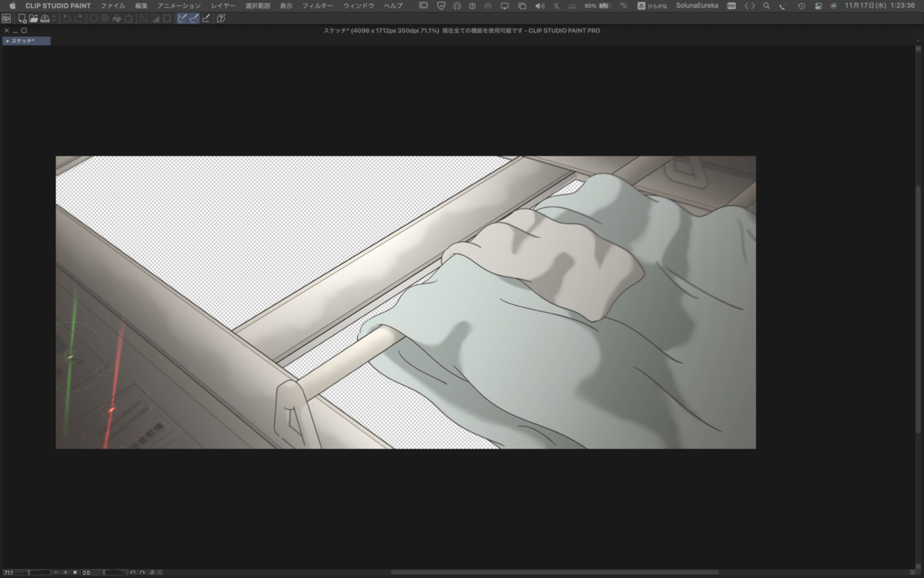Toggle Snap to Ruler button
The width and height of the screenshot is (924, 578).
[182, 18]
